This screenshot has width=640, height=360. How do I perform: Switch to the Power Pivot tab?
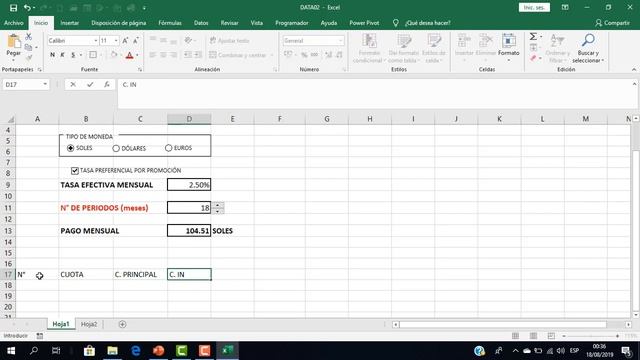point(364,23)
